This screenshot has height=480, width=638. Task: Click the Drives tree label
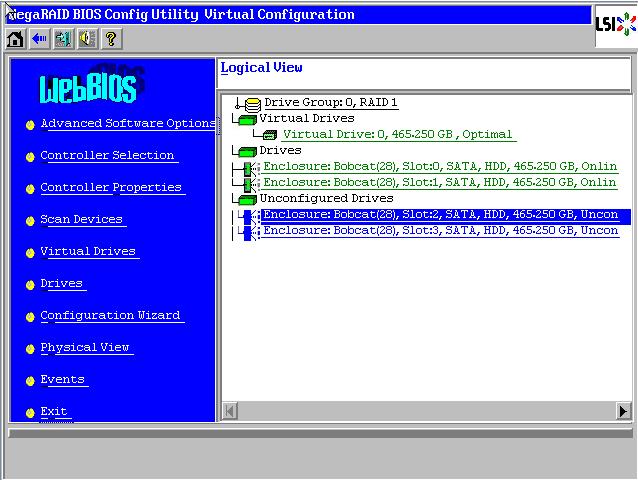[280, 151]
